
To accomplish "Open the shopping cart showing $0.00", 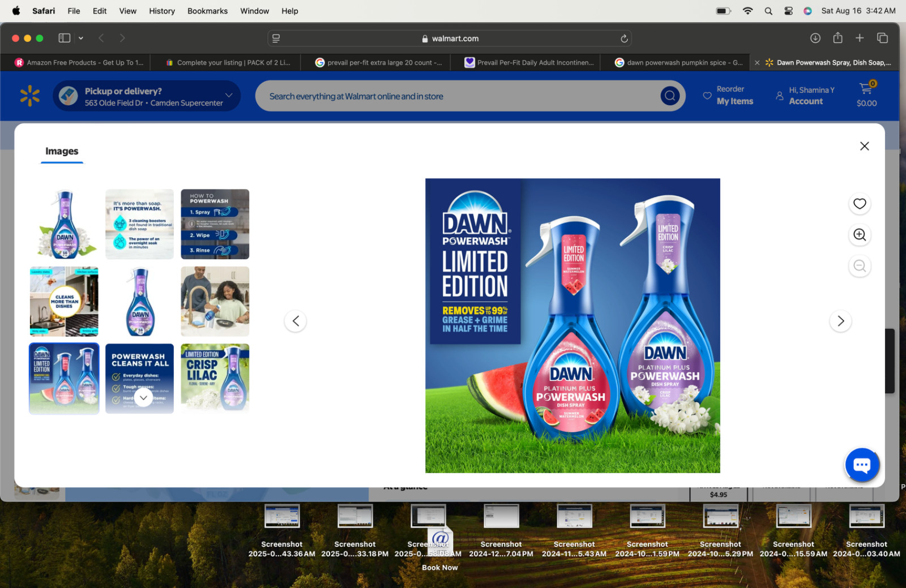I will [866, 95].
